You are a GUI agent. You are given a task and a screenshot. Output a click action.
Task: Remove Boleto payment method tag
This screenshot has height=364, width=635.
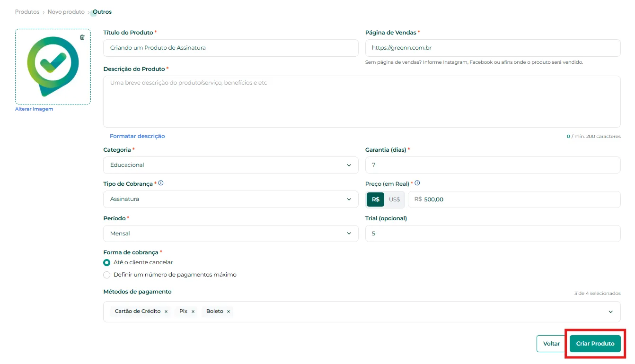point(229,312)
